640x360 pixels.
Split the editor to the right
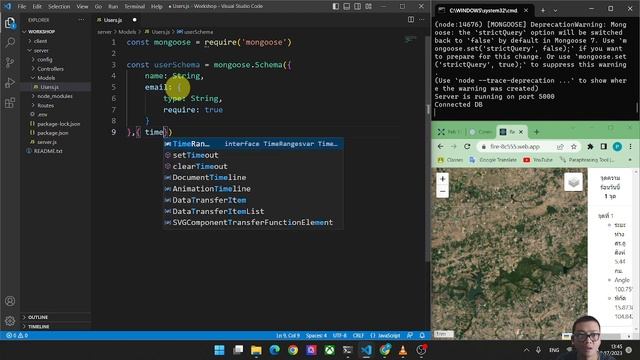pyautogui.click(x=411, y=20)
